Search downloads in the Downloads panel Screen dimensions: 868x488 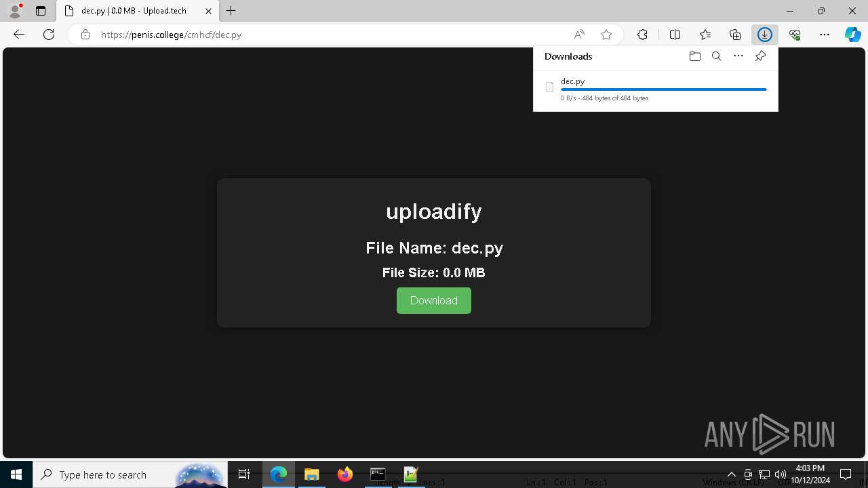[x=717, y=56]
